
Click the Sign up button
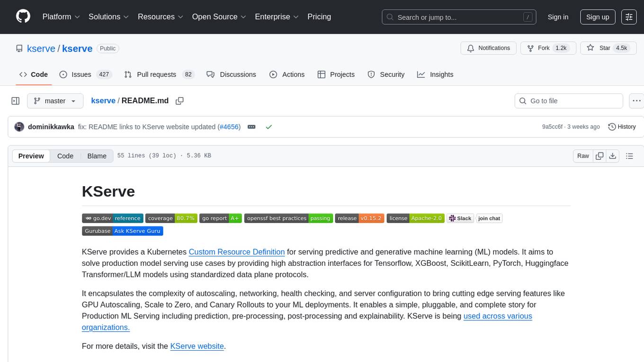point(598,17)
